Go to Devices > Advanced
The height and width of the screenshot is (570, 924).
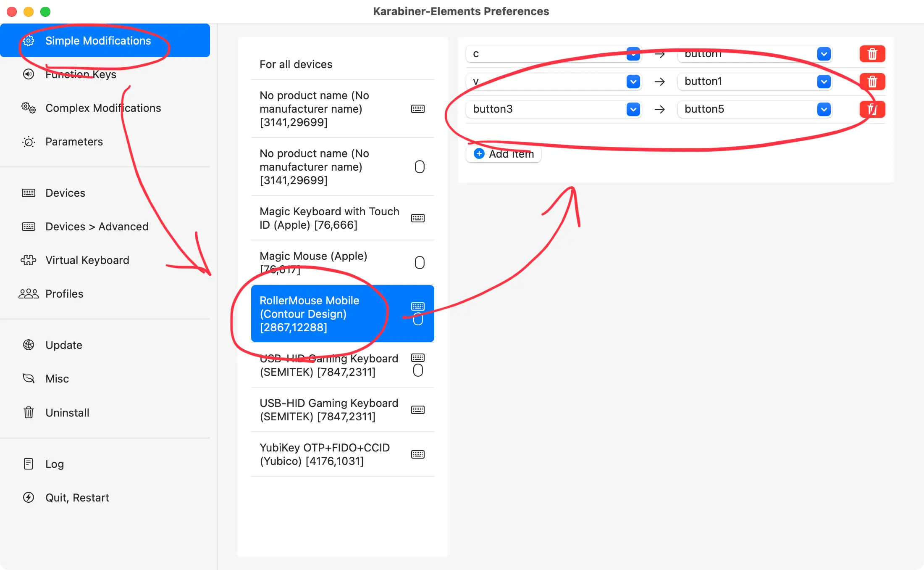click(97, 227)
